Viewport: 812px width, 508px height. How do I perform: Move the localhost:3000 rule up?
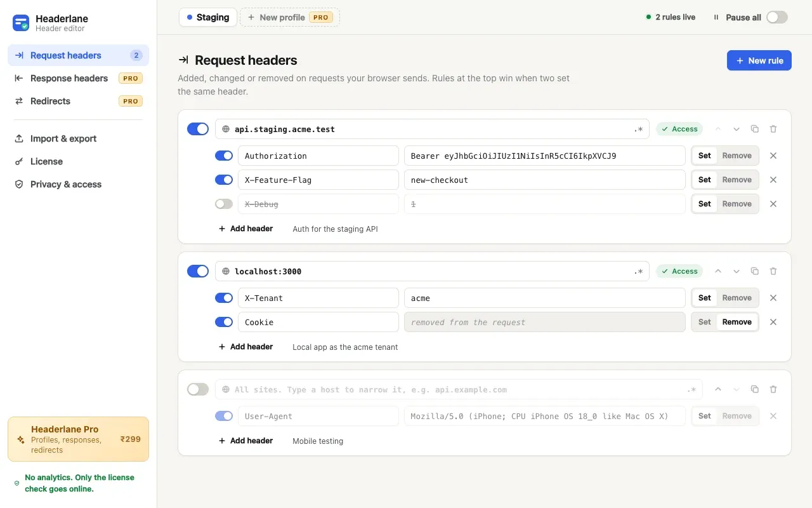pos(718,271)
